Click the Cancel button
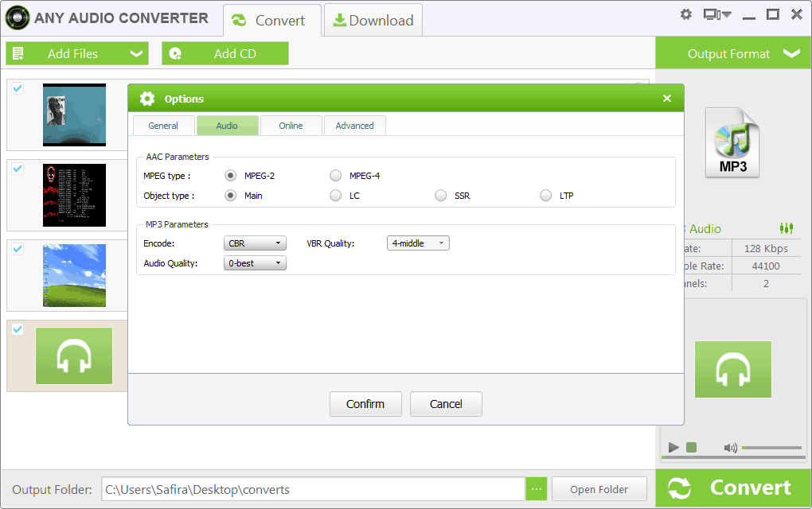 (446, 404)
